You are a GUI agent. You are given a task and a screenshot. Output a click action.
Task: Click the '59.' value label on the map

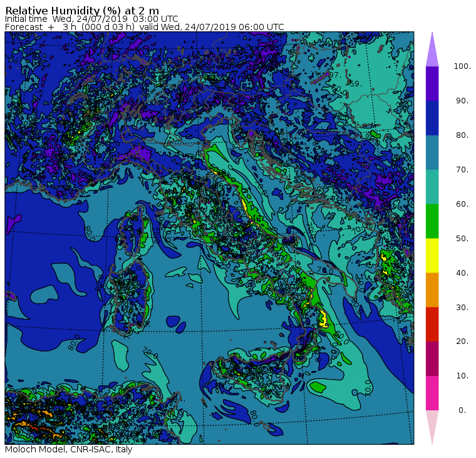[356, 83]
